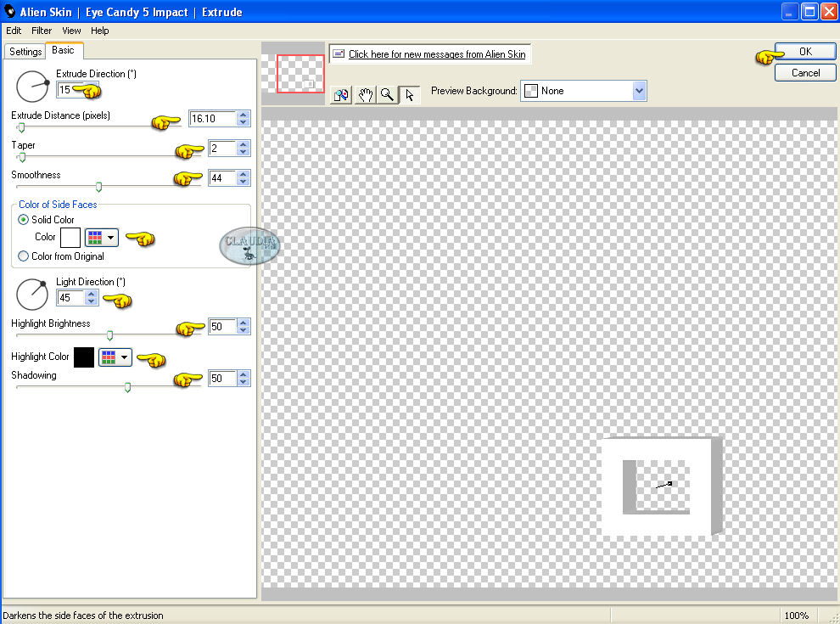Screen dimensions: 840x624
Task: Click the Shadowing slider handle
Action: click(x=127, y=388)
